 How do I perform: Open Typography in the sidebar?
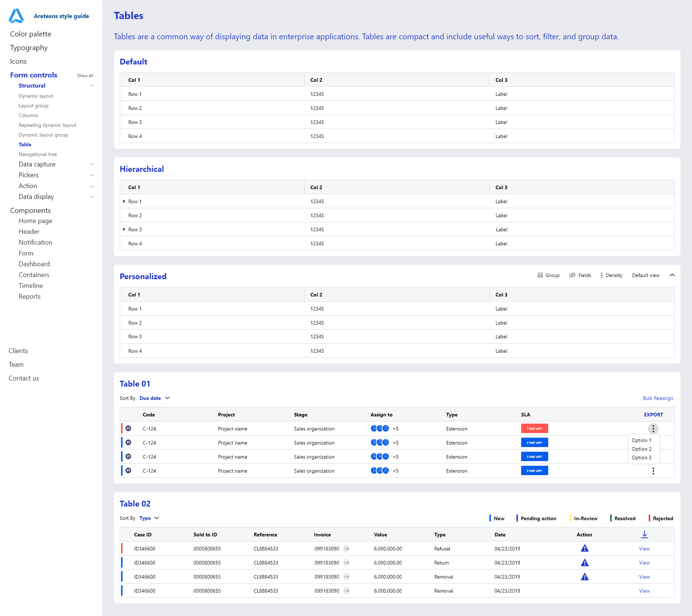pyautogui.click(x=29, y=48)
